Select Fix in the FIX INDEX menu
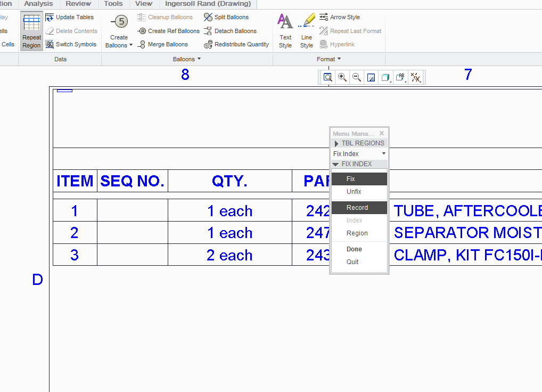Screen dimensions: 542x392 click(359, 179)
